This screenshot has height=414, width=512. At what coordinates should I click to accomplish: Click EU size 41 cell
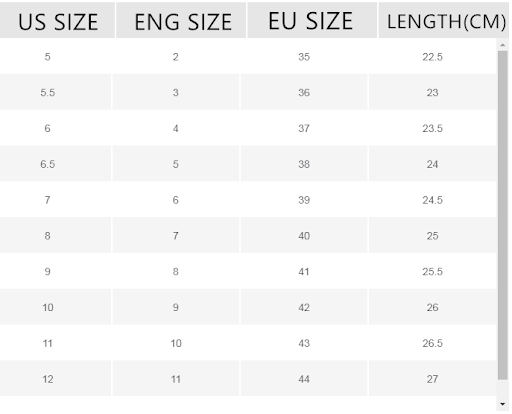coord(304,271)
